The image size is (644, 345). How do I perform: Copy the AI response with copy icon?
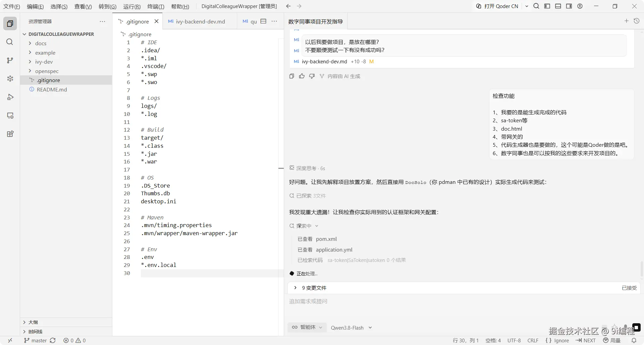pos(291,76)
